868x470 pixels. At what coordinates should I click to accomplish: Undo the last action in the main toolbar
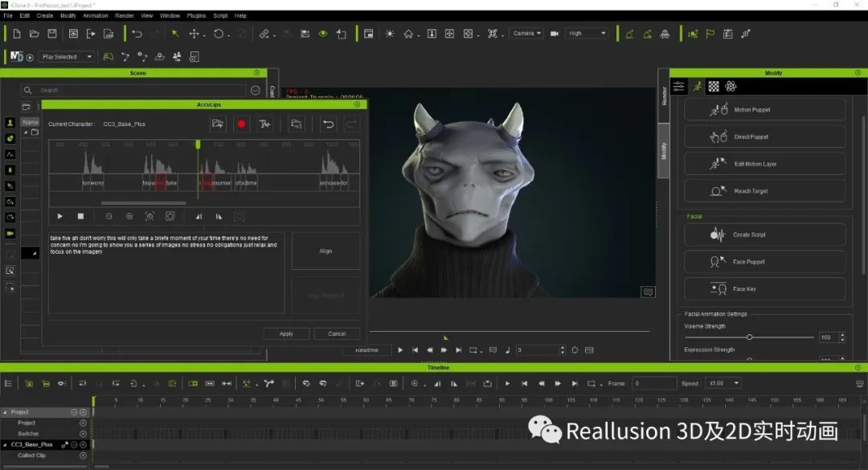pos(137,34)
